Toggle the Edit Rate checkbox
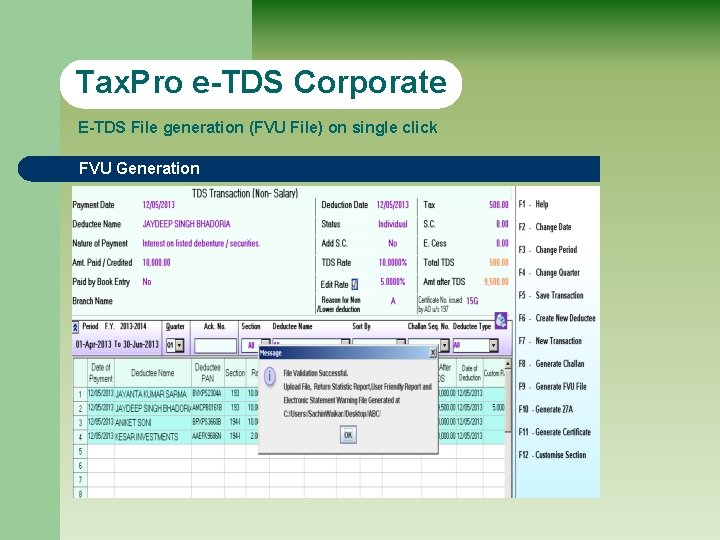The image size is (720, 540). [354, 284]
